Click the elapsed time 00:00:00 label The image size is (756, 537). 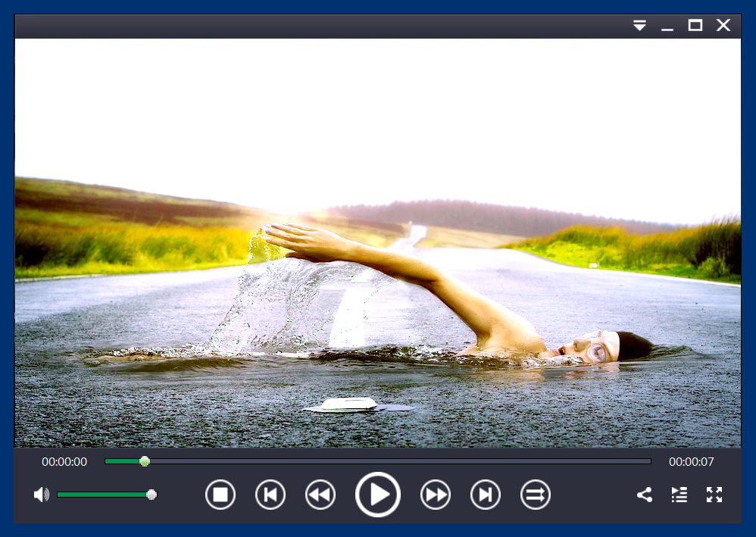[x=64, y=461]
